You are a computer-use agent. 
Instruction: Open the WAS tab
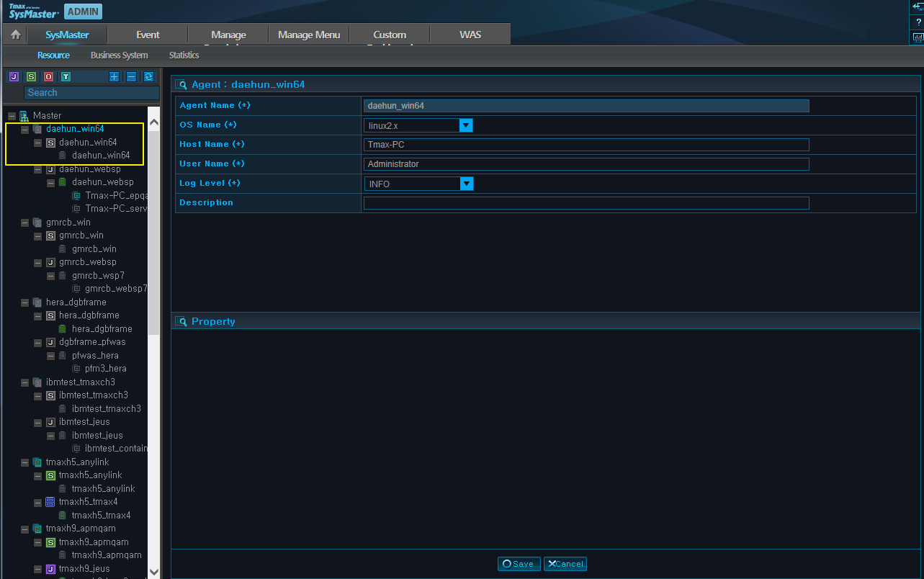[x=470, y=35]
